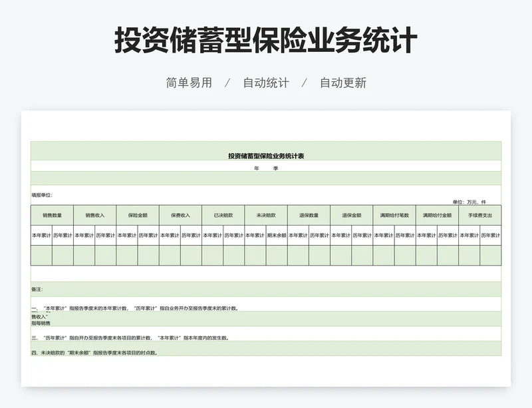The height and width of the screenshot is (408, 532).
Task: Select the 满期给付笔数 column header
Action: tap(394, 215)
